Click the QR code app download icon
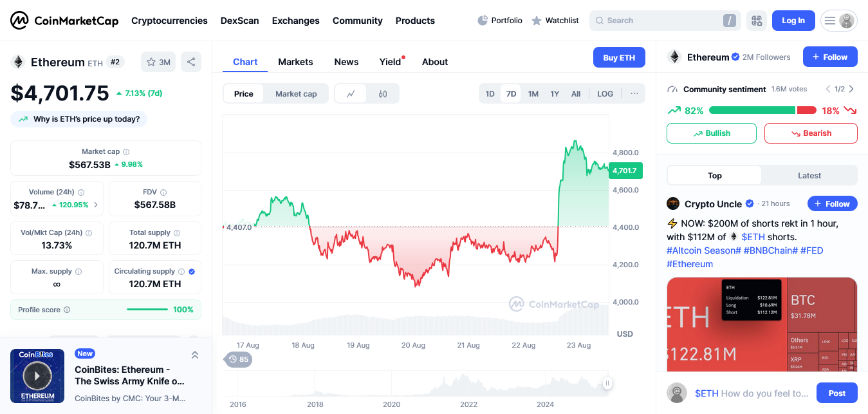The height and width of the screenshot is (414, 868). (757, 21)
